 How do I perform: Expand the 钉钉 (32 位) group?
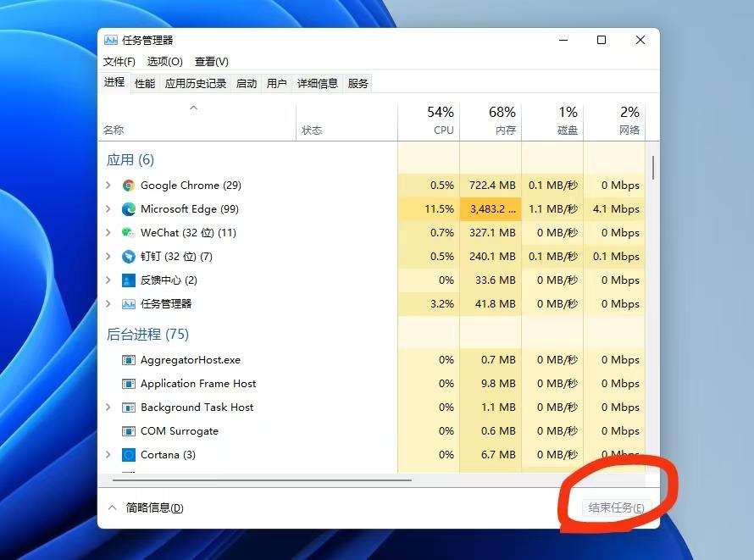(x=108, y=256)
